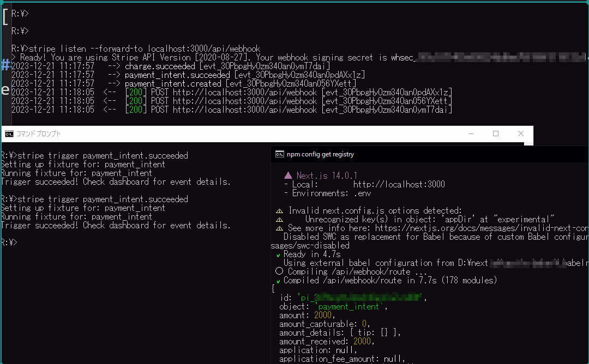Click the npm config get registry window icon
The image size is (589, 364).
[280, 154]
